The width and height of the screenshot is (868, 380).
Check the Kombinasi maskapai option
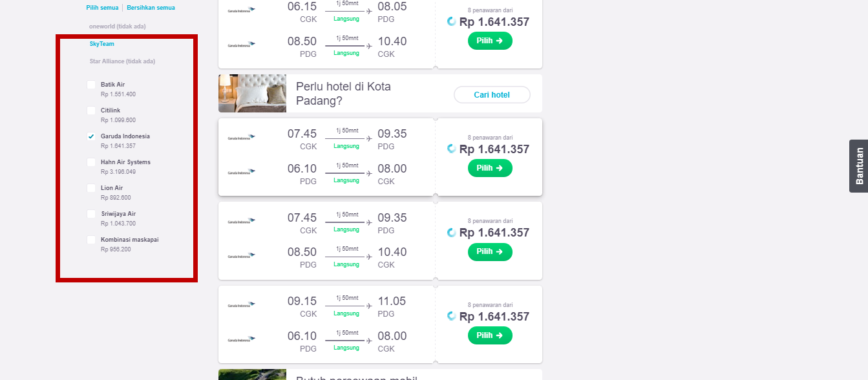click(91, 240)
